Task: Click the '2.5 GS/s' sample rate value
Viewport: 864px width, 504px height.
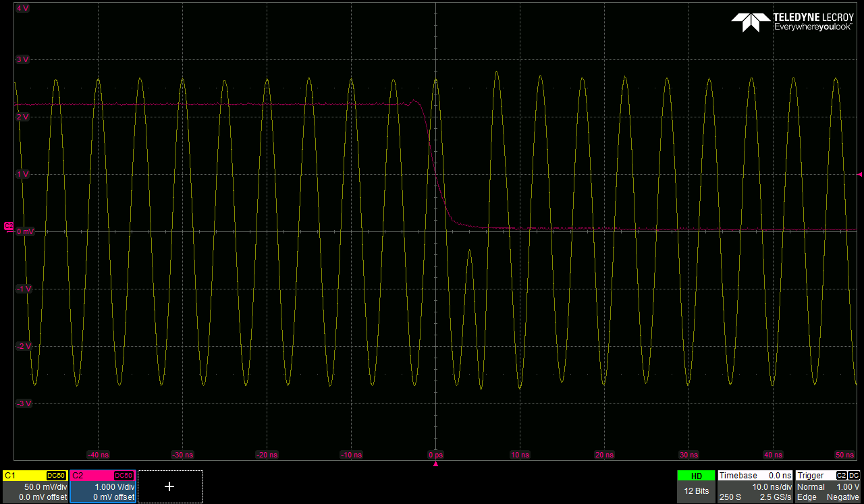Action: (x=776, y=497)
